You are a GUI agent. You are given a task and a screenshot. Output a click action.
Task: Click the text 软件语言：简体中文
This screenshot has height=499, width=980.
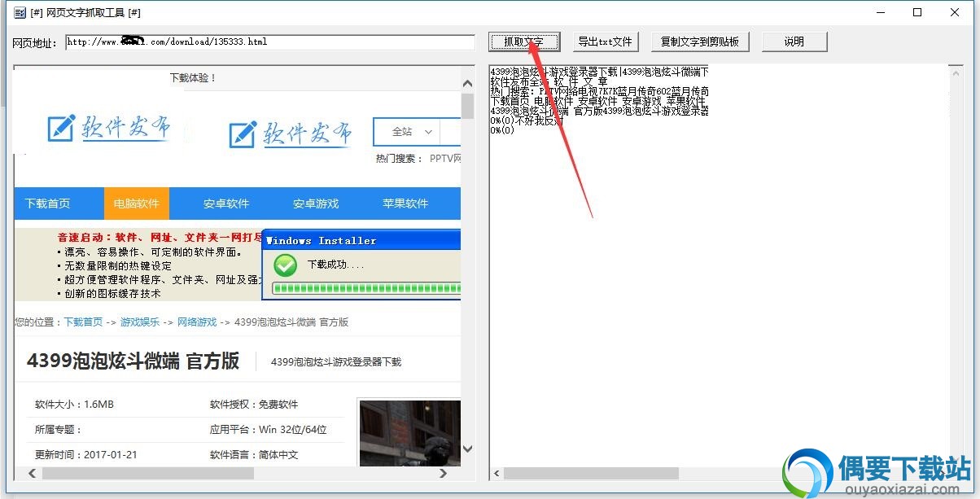coord(254,455)
